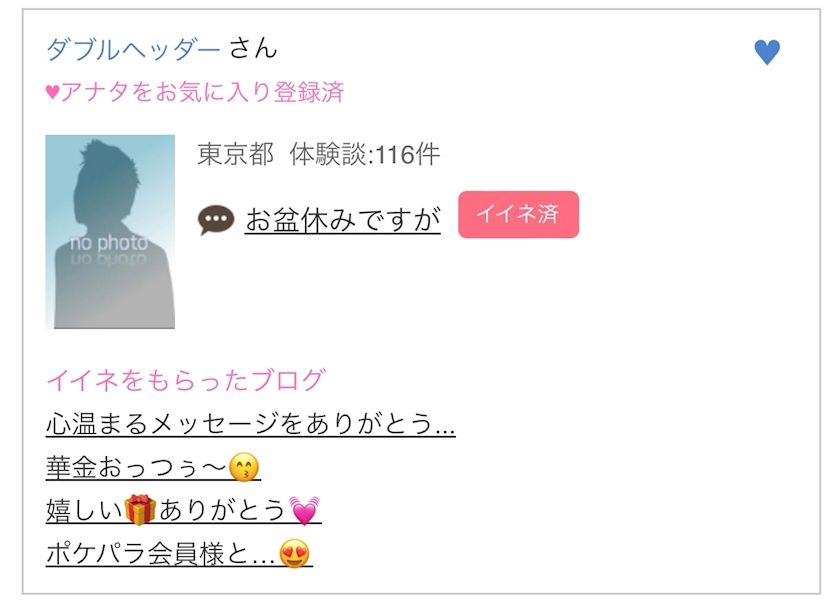Click the kissing face emoji after 華金おっつぅ〜
This screenshot has height=610, width=840.
(x=244, y=467)
